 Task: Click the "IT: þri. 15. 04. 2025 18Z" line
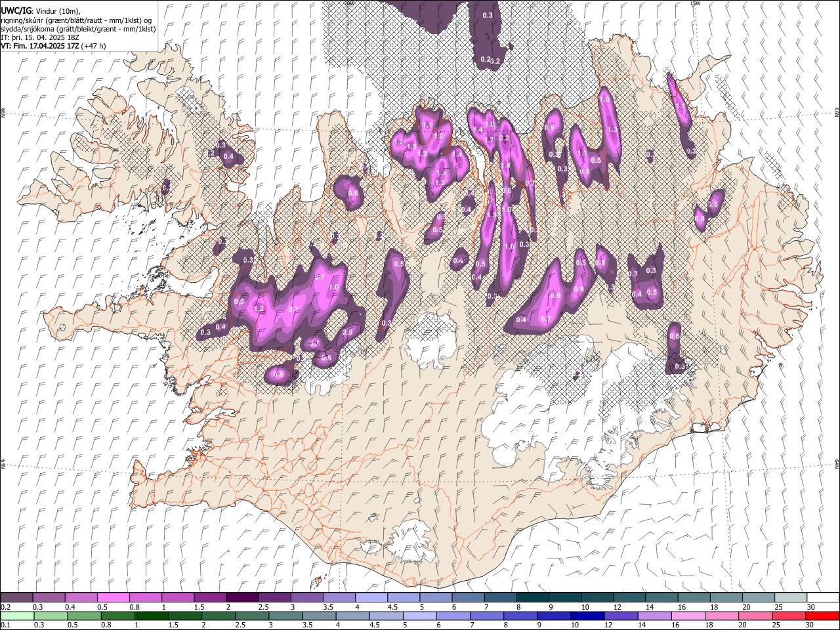tap(39, 37)
